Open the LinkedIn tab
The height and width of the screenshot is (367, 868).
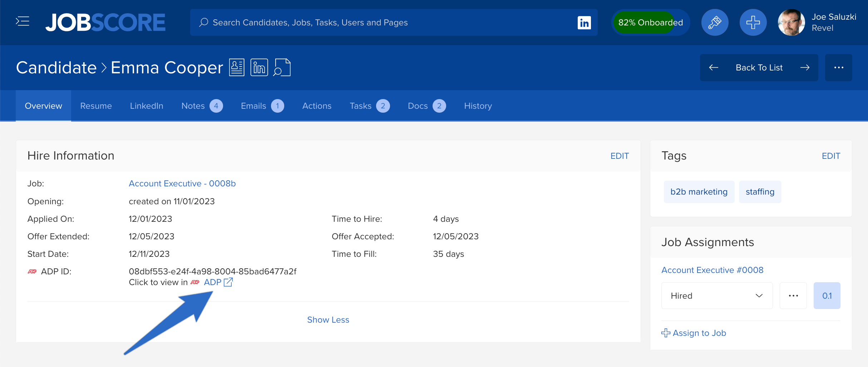point(147,106)
